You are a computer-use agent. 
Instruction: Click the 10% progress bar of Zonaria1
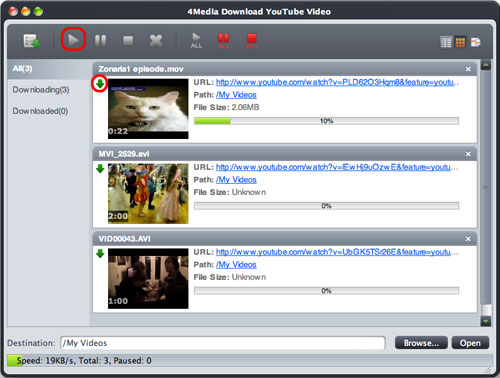point(326,121)
